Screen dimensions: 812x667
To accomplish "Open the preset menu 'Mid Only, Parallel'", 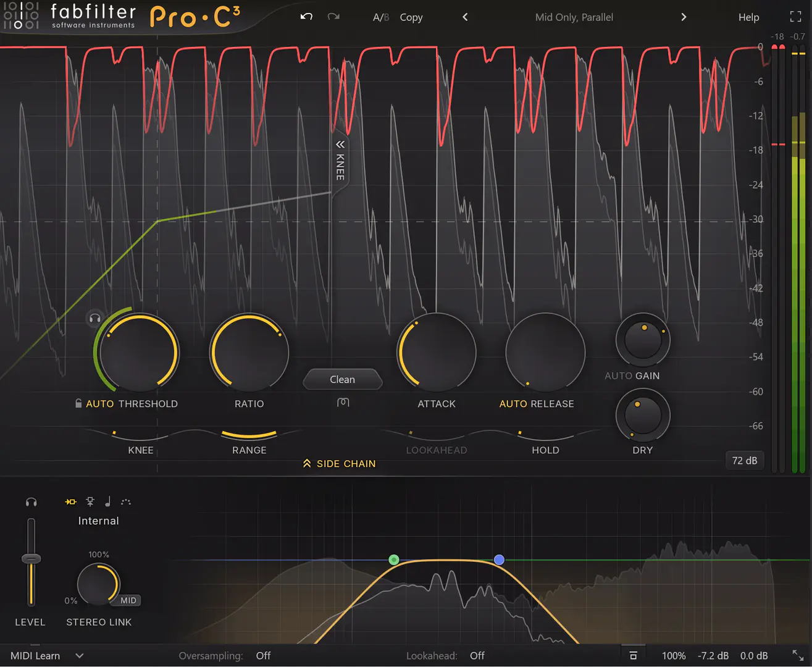I will (x=574, y=17).
